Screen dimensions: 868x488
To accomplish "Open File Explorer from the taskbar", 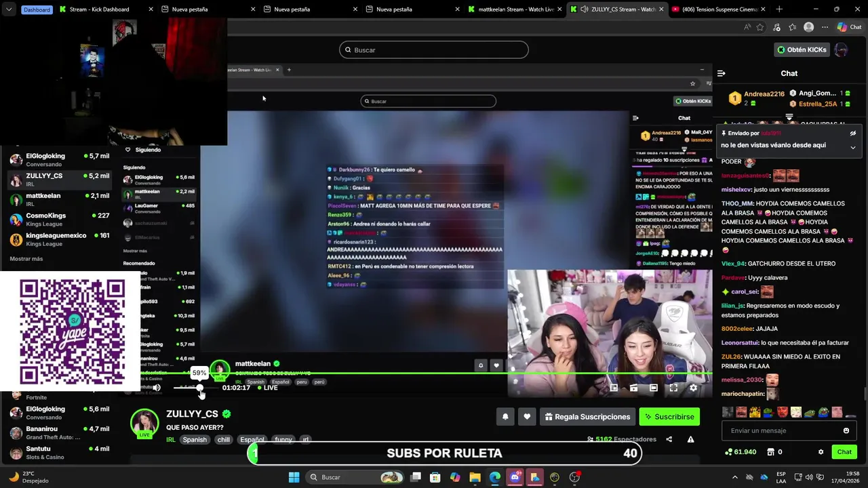I will coord(475,477).
